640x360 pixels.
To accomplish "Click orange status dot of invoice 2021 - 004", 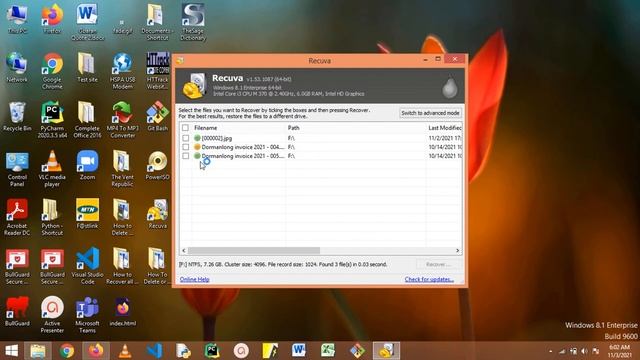I will [x=197, y=147].
